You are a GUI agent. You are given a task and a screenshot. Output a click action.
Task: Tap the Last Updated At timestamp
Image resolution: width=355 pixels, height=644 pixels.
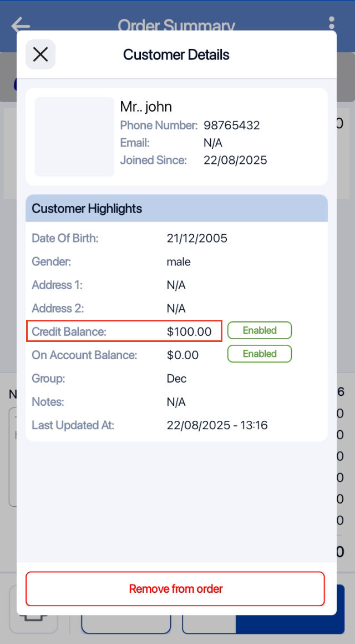(217, 425)
